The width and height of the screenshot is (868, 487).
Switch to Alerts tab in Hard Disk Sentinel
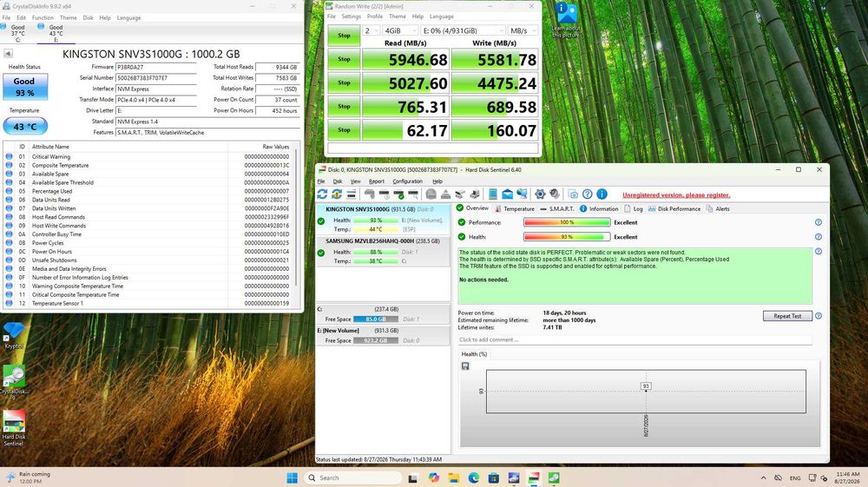tap(718, 208)
